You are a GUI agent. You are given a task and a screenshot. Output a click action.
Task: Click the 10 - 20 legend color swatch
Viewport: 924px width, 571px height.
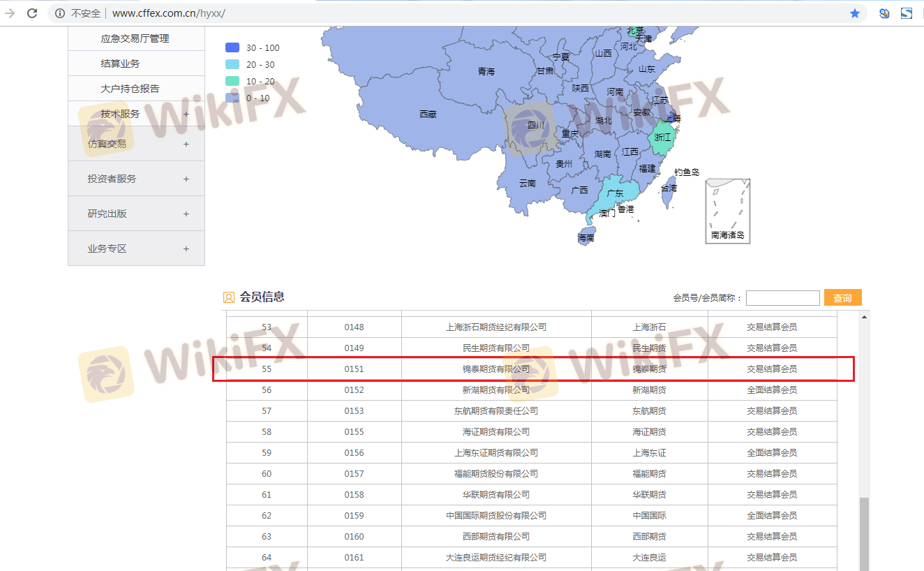pyautogui.click(x=232, y=81)
